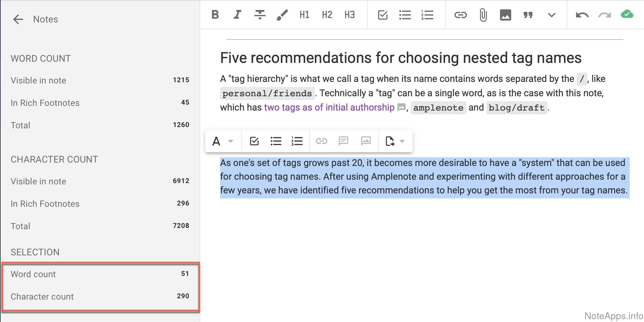Insert bulleted list from top toolbar
The height and width of the screenshot is (322, 644).
coord(405,15)
